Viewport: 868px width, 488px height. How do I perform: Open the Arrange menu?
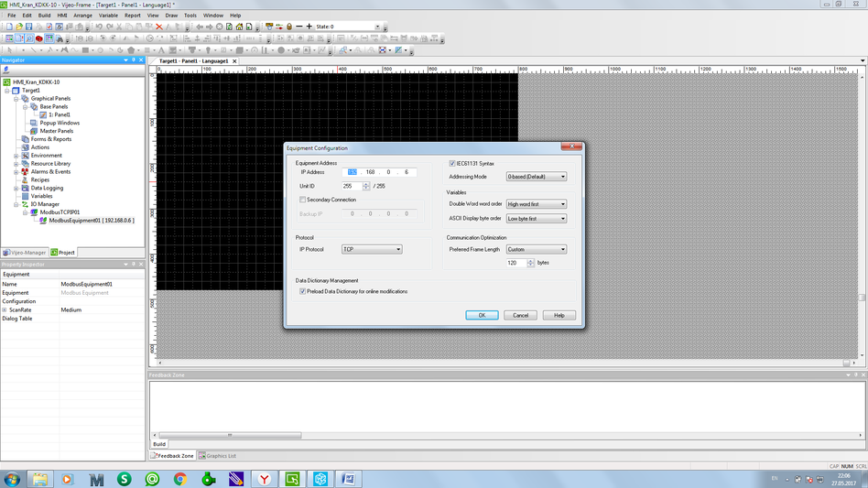(x=82, y=16)
